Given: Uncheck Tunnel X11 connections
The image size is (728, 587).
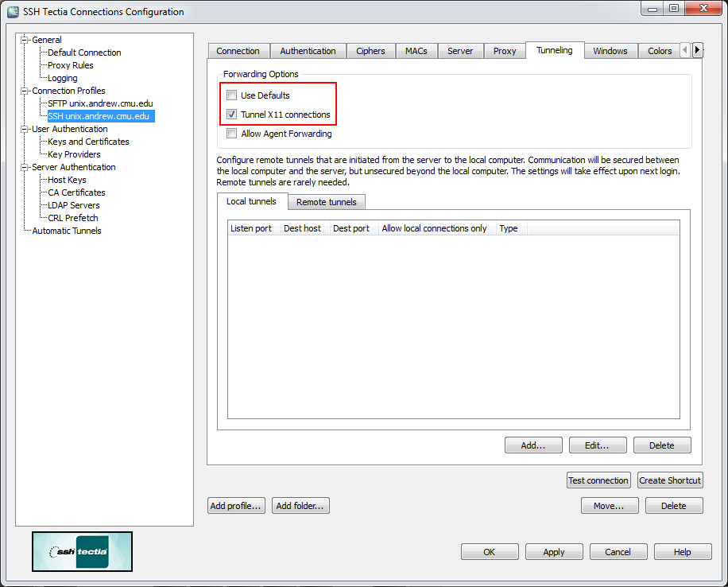Looking at the screenshot, I should (x=232, y=115).
